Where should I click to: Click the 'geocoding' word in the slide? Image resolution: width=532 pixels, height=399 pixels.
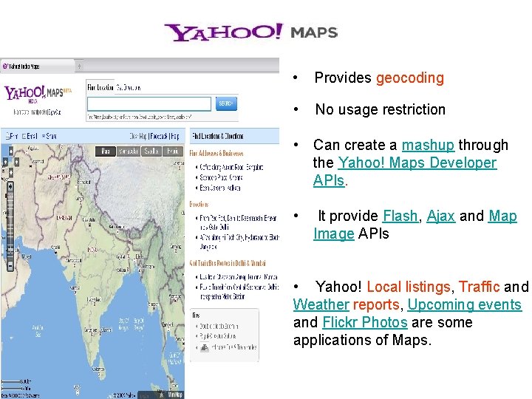point(410,78)
